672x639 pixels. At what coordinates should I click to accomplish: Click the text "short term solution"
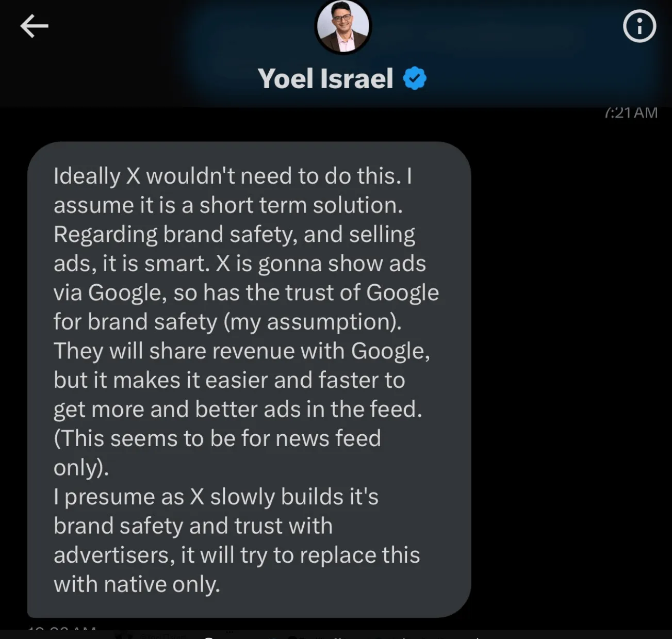point(301,205)
